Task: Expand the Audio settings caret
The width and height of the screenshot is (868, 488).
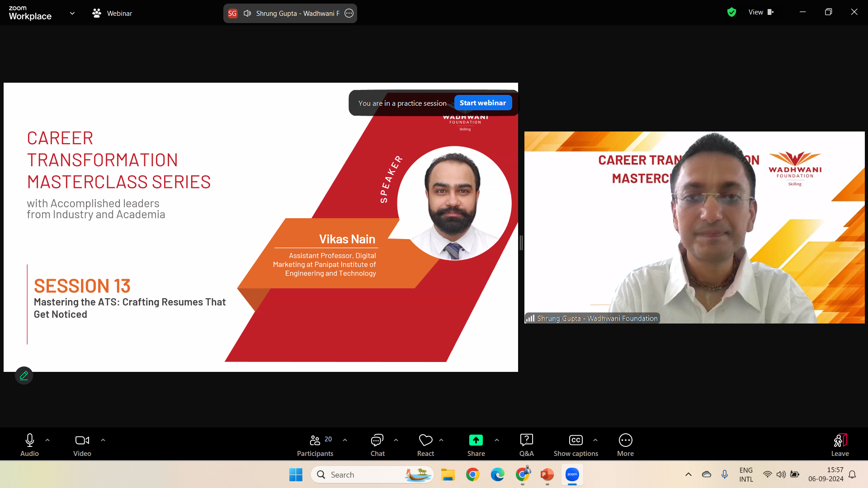Action: (47, 440)
